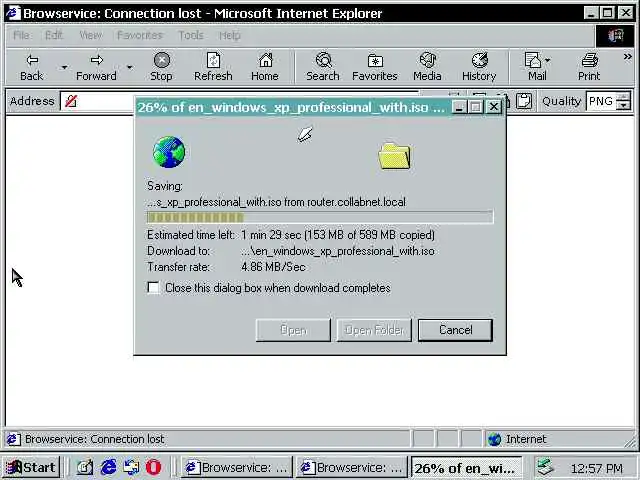
Task: Cancel the ISO download
Action: [x=456, y=330]
